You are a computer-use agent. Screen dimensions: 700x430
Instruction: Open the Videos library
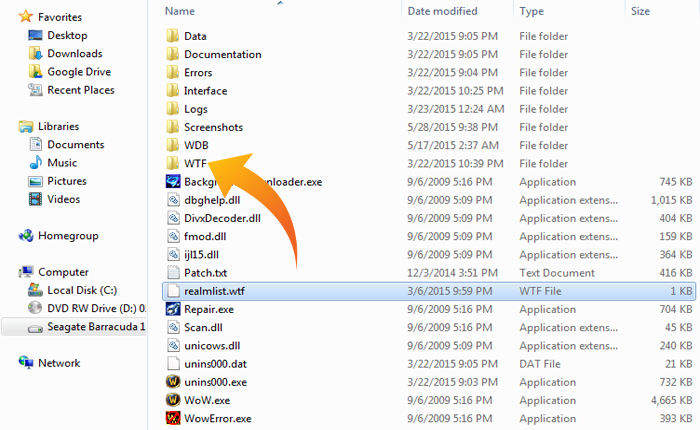[x=64, y=199]
